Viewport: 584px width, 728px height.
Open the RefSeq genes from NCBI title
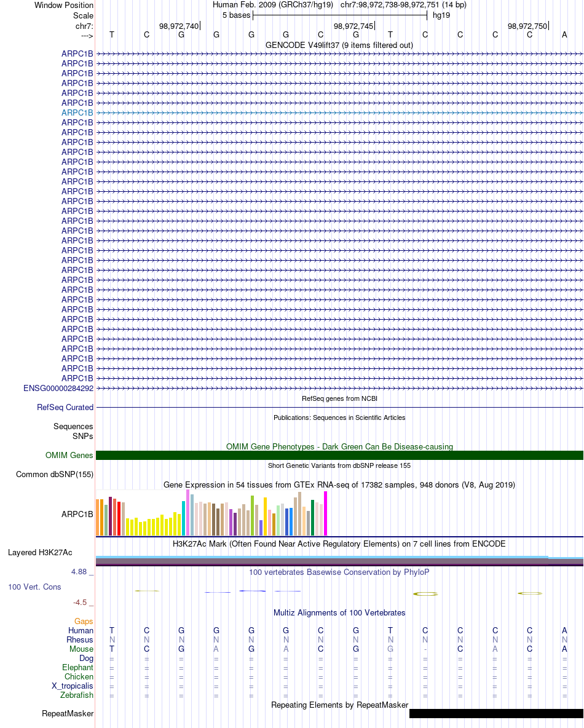click(x=339, y=398)
